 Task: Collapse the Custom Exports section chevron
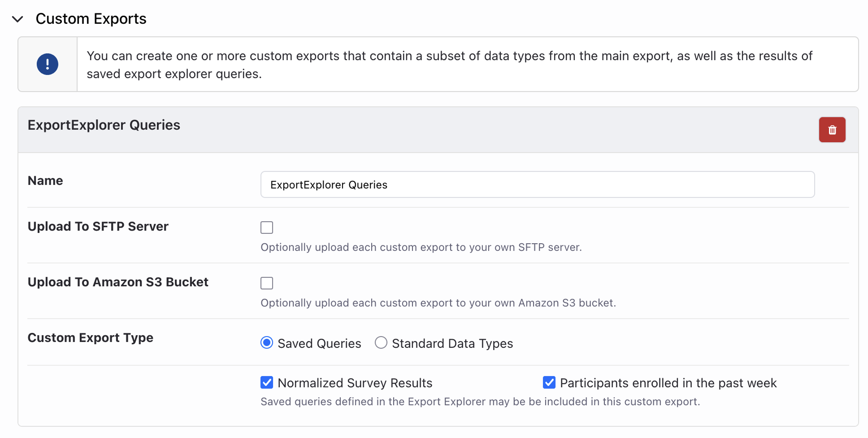(x=17, y=19)
